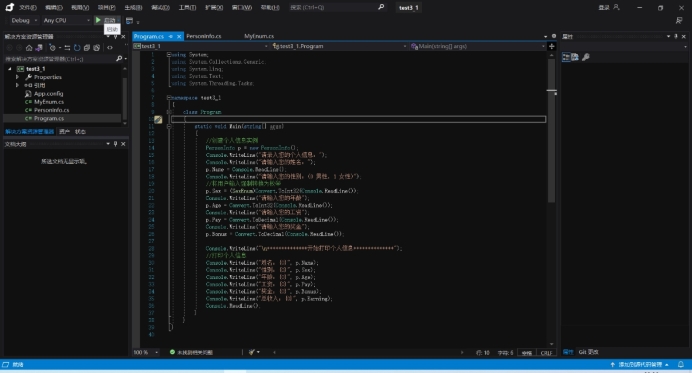Select Program.cs in Solution Explorer
Image resolution: width=692 pixels, height=373 pixels.
click(49, 119)
